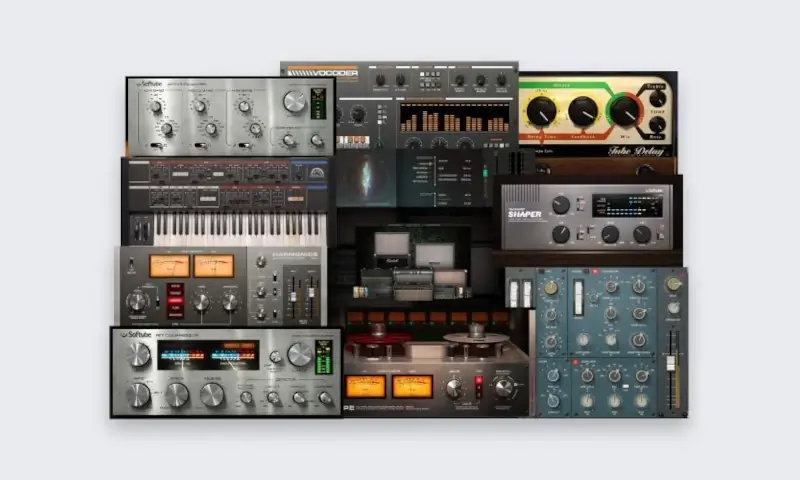Click the synthesizer piano keyboard
The width and height of the screenshot is (800, 480).
tap(240, 229)
